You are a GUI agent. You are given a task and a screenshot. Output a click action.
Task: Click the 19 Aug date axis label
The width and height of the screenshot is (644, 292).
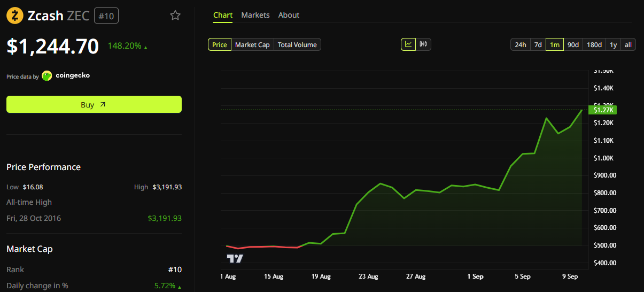pos(321,276)
